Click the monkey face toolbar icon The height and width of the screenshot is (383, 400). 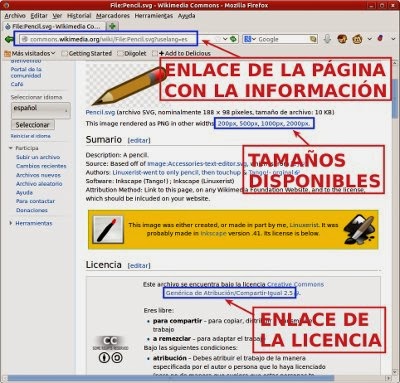click(x=357, y=39)
